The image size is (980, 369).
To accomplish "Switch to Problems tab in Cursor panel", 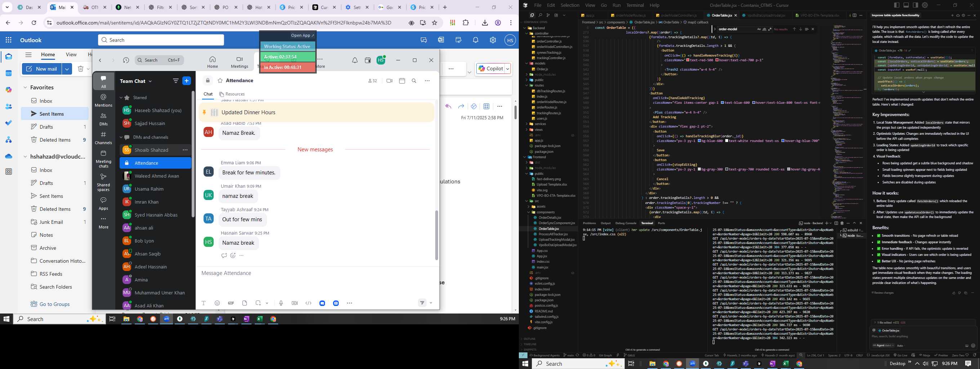I will 589,223.
